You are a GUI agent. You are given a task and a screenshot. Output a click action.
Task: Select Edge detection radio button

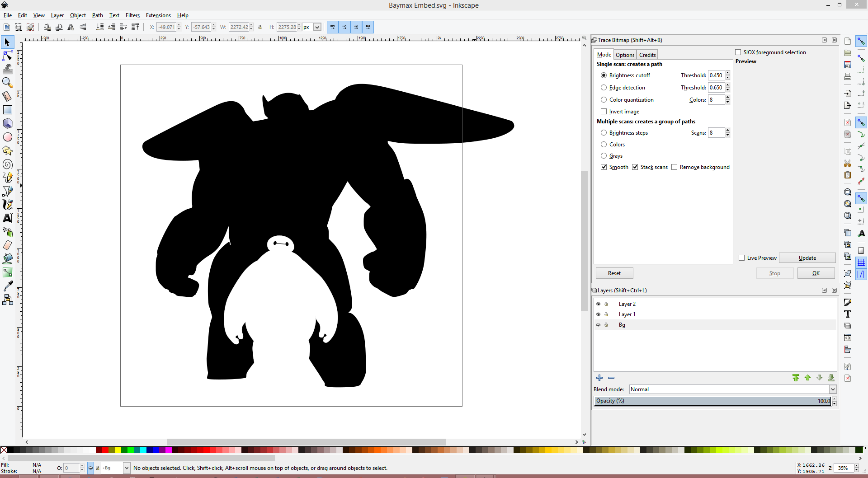604,88
